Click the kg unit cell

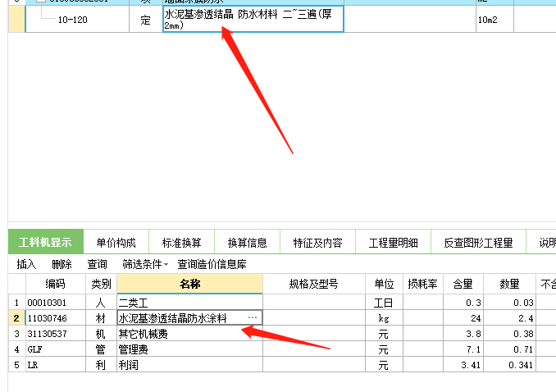pos(384,318)
